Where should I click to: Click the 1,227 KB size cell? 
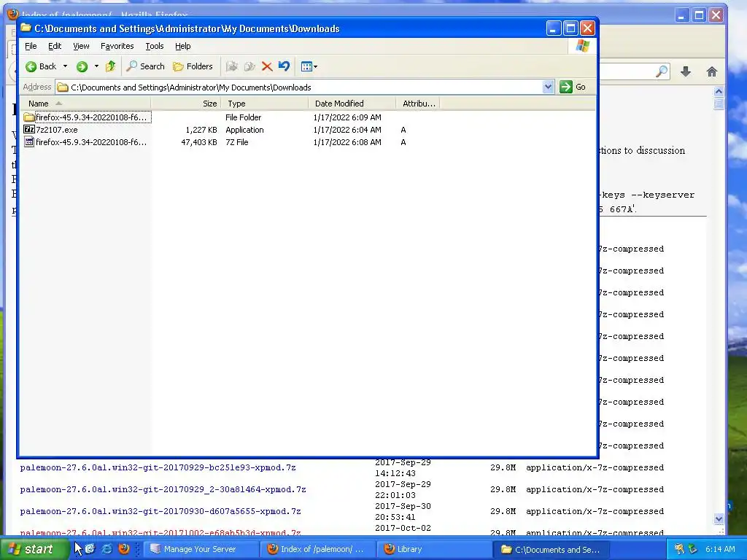pos(201,130)
